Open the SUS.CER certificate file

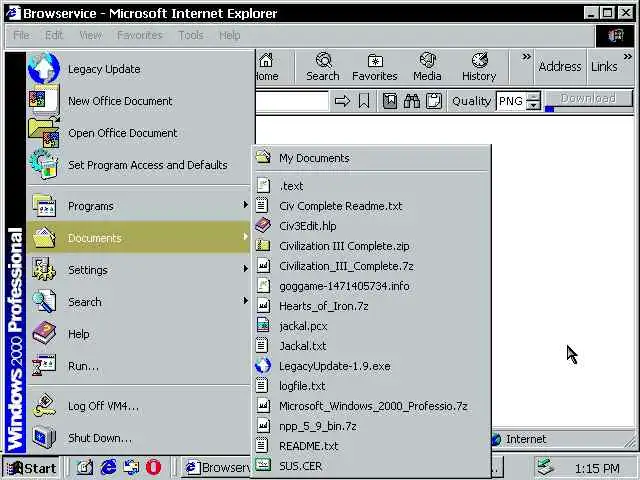point(371,466)
